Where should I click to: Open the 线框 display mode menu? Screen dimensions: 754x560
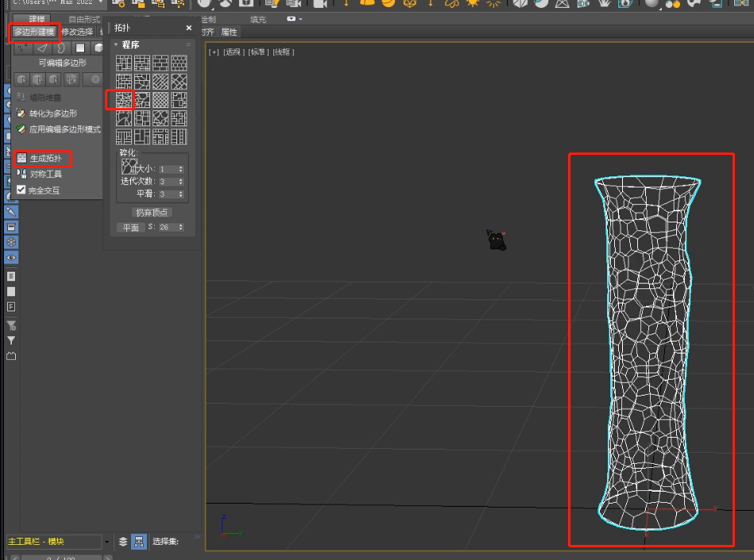(x=283, y=52)
